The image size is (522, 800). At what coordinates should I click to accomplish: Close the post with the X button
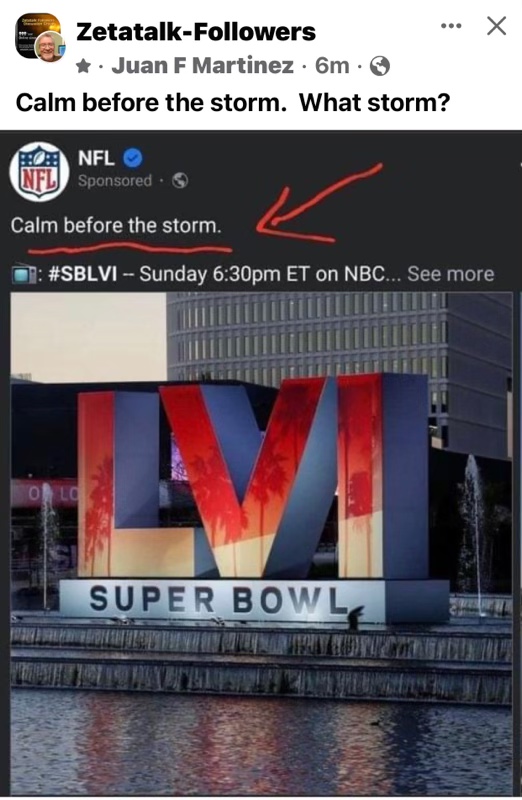(x=496, y=26)
